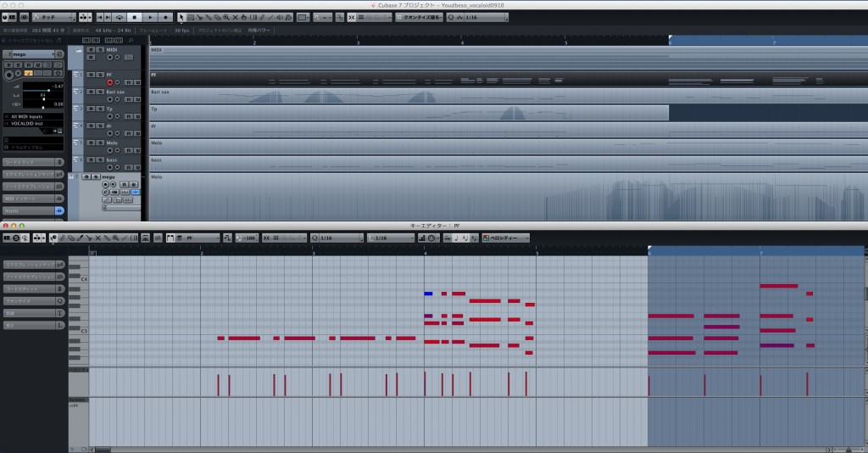Toggle monitor on the Melo track
This screenshot has height=453, width=868.
point(117,150)
